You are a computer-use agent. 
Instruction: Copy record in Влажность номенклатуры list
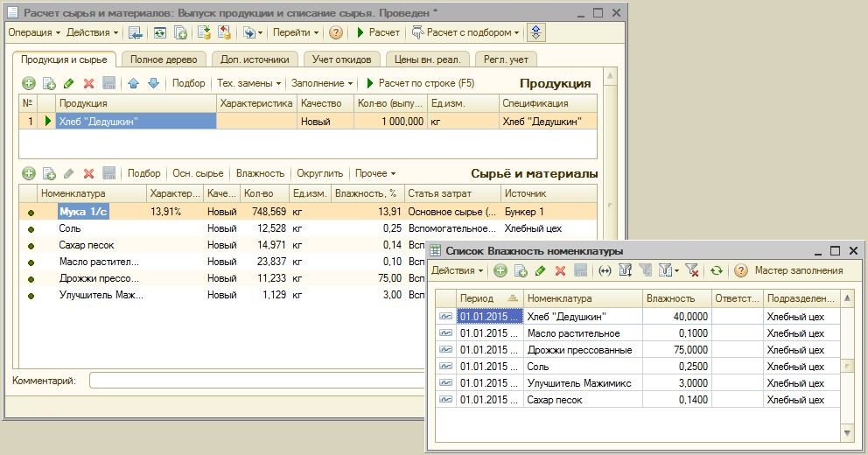[x=521, y=270]
